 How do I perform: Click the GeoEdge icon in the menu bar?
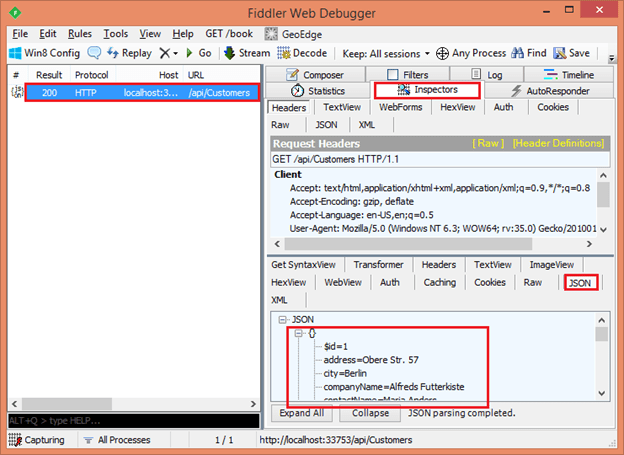click(271, 34)
